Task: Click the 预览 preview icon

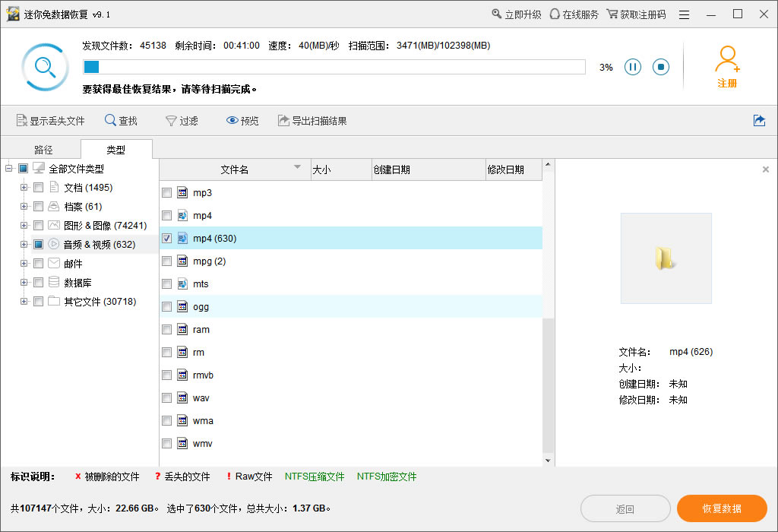Action: 241,120
